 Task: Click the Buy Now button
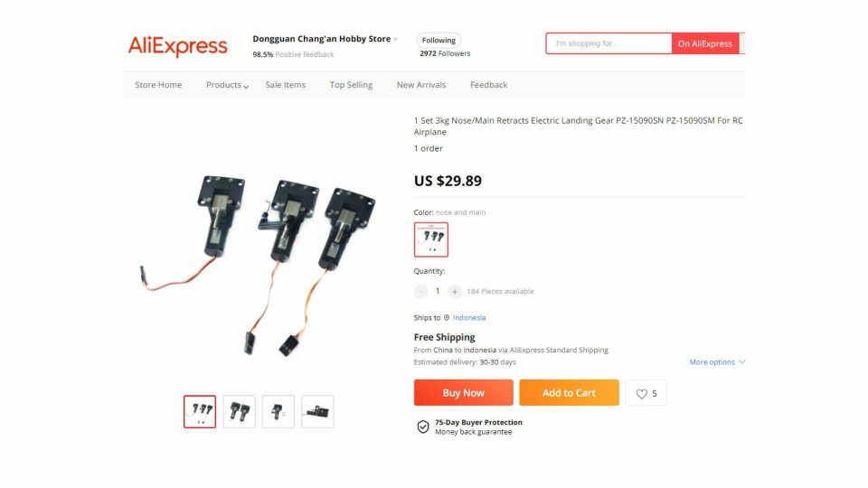463,393
